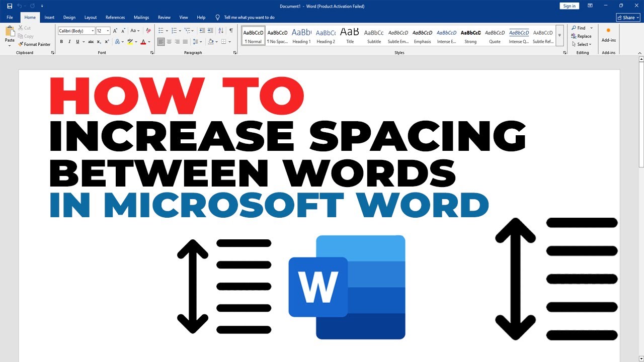Justify the paragraph text
The height and width of the screenshot is (362, 644).
click(x=185, y=42)
